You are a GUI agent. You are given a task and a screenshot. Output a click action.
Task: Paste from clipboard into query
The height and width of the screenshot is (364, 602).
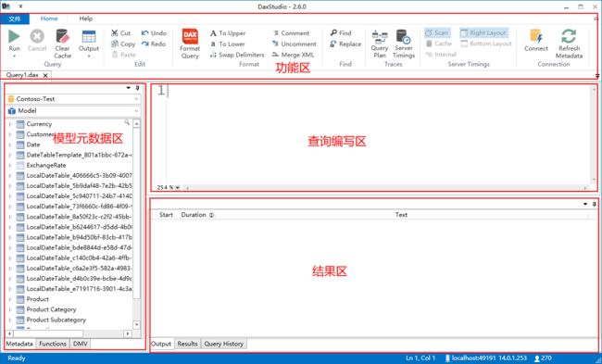pos(123,55)
